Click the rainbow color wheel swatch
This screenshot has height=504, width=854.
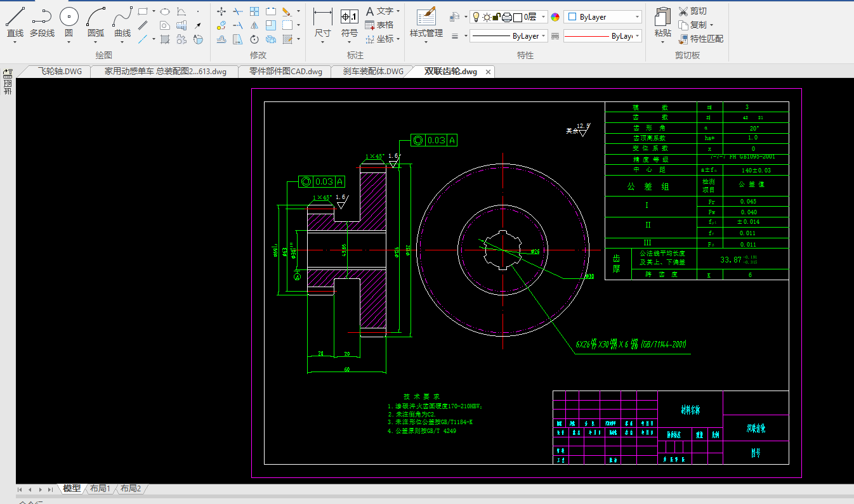tap(555, 17)
